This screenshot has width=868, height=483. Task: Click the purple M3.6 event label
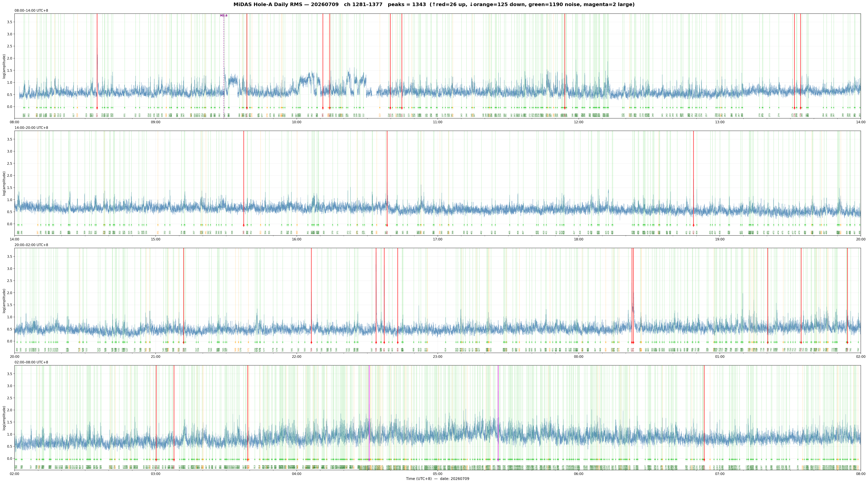point(224,16)
